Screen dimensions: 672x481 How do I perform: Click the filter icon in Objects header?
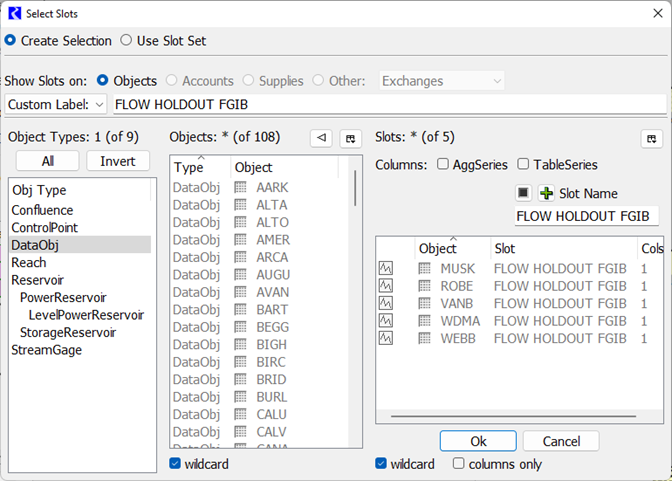[x=350, y=138]
